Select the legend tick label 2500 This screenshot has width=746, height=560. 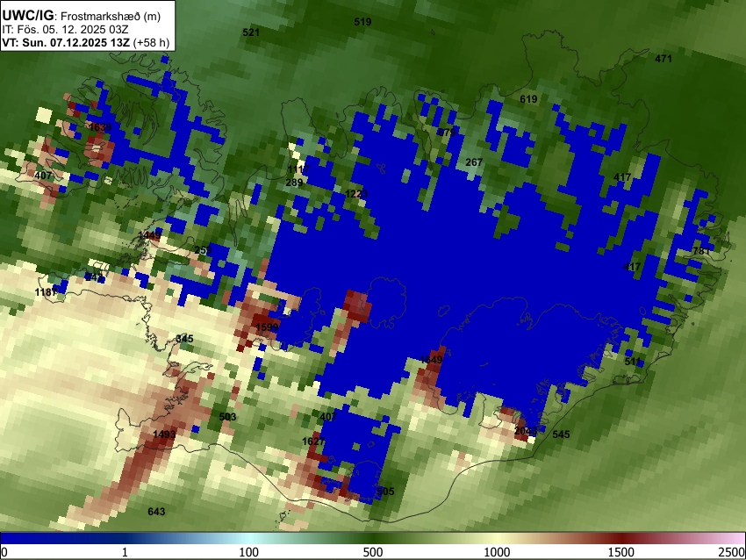[x=732, y=552]
